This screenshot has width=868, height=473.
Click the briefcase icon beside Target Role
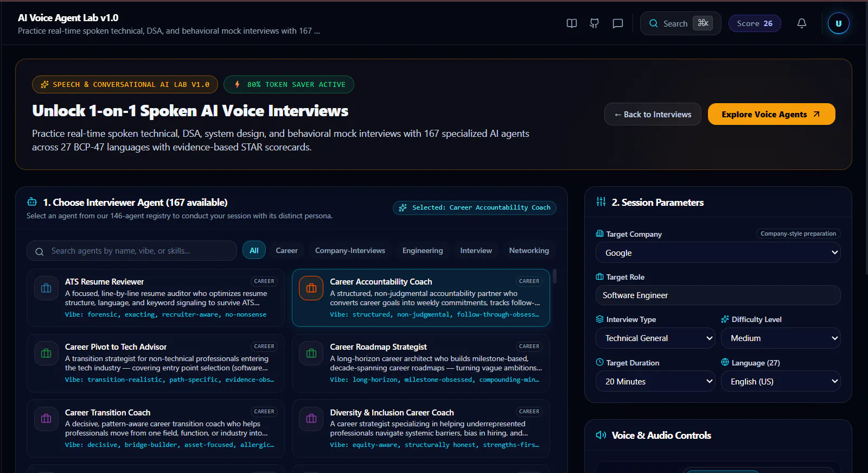[599, 277]
